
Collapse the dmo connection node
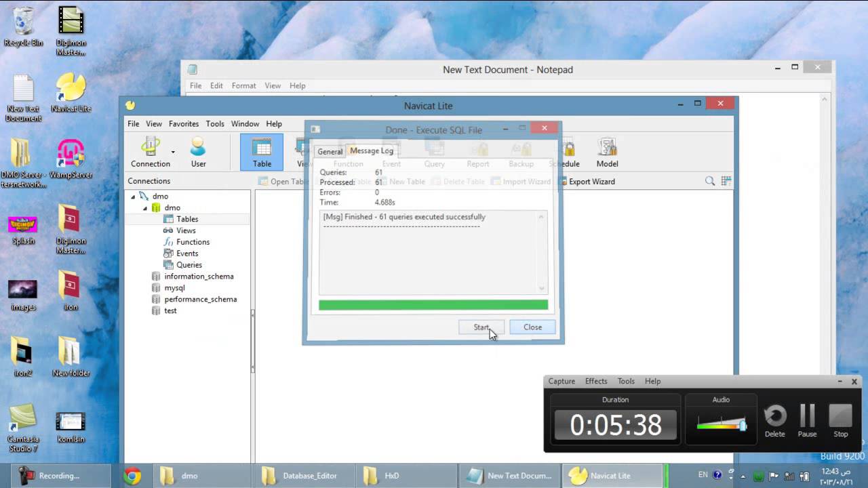[x=133, y=197]
